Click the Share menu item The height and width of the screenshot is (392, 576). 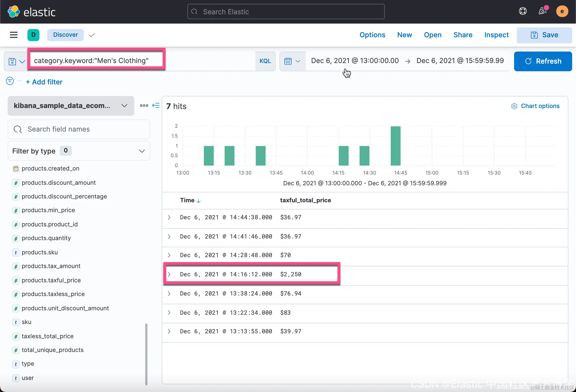point(463,35)
